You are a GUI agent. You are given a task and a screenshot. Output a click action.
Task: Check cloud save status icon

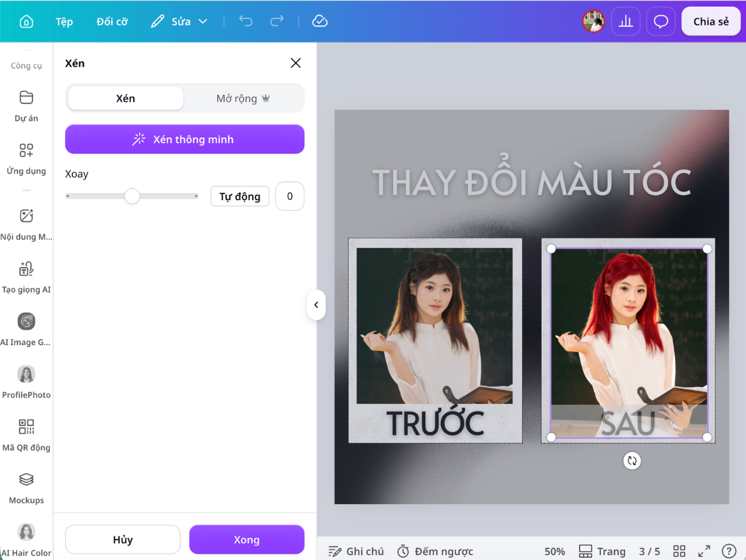(320, 21)
